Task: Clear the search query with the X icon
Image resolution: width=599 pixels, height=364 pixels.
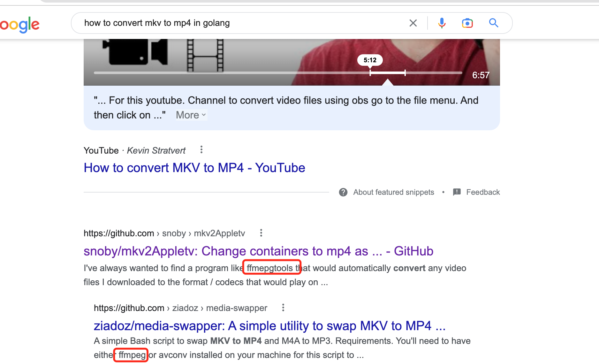Action: pyautogui.click(x=413, y=23)
